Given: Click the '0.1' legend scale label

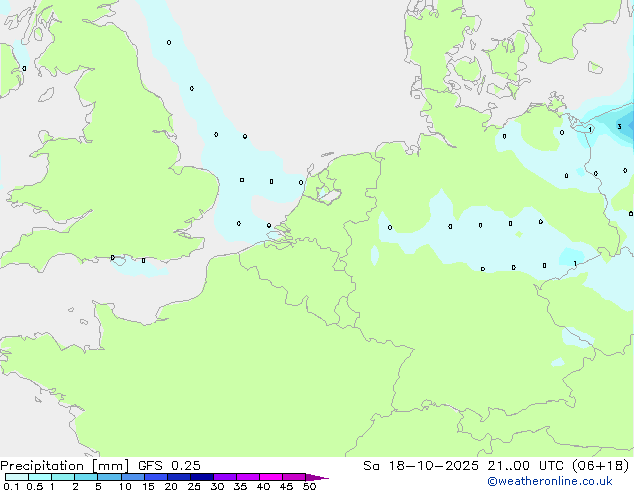Looking at the screenshot, I should pyautogui.click(x=11, y=486).
